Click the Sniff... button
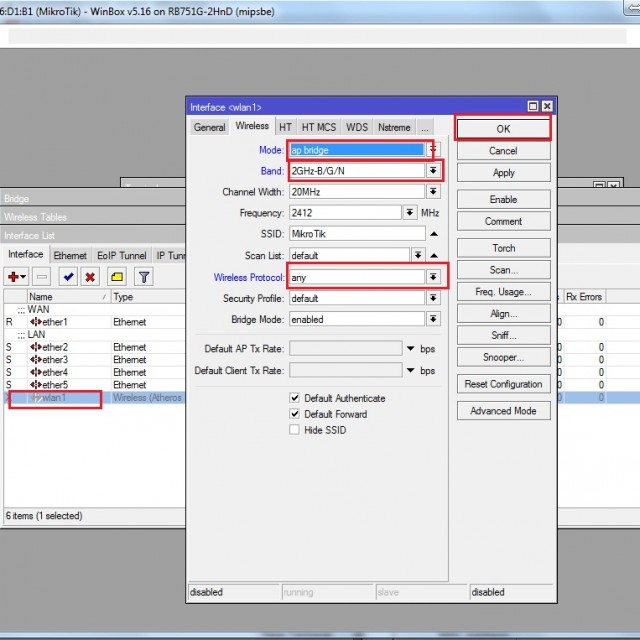 point(503,335)
